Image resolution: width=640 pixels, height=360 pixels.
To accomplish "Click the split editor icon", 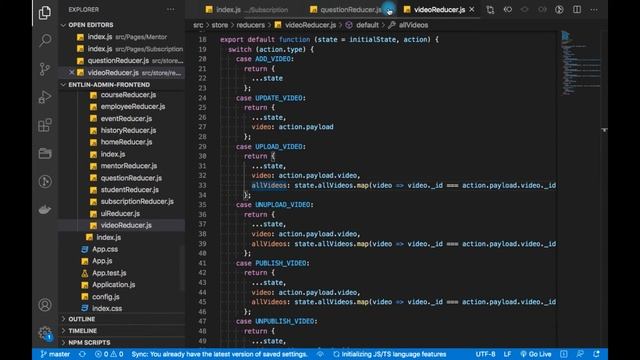I will coord(577,9).
